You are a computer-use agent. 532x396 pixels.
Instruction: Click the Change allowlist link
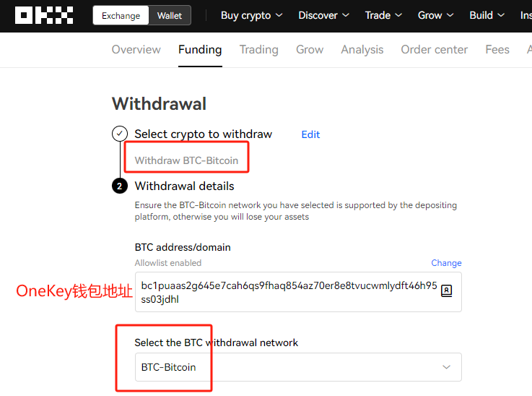point(446,263)
